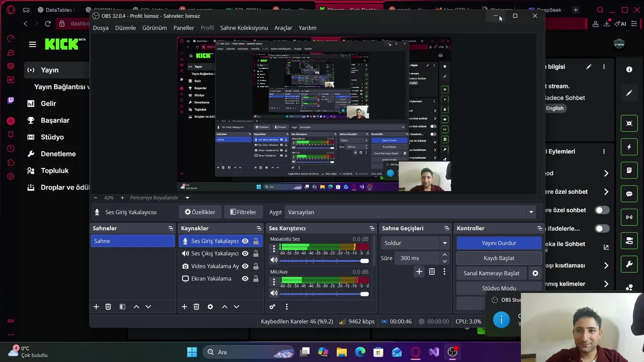Open Soldur transition type dropdown
644x362 pixels.
(415, 243)
